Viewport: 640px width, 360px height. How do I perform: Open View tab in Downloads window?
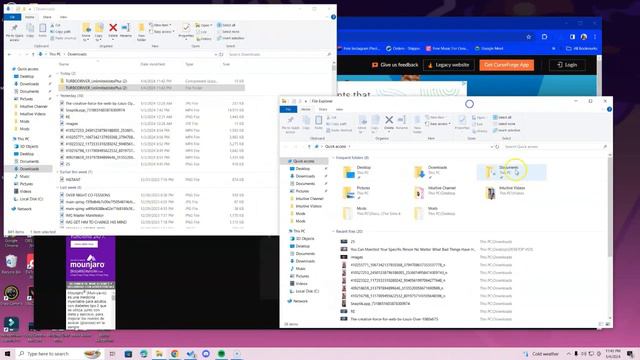tap(63, 17)
